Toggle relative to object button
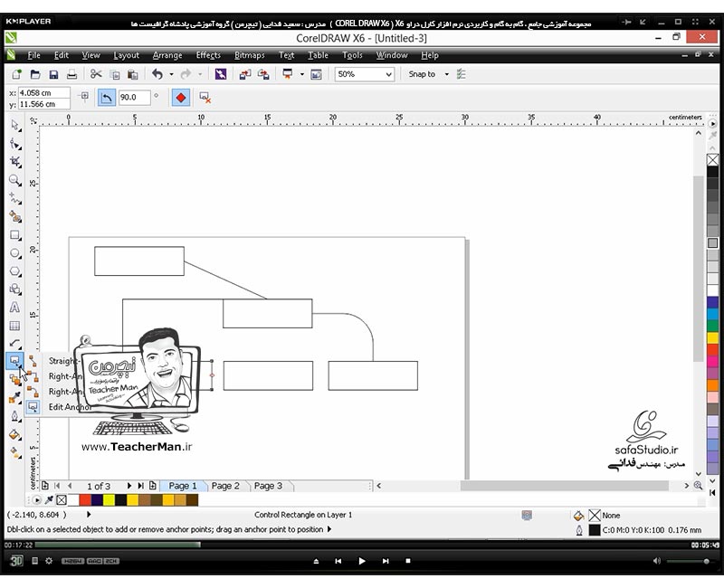 [84, 96]
